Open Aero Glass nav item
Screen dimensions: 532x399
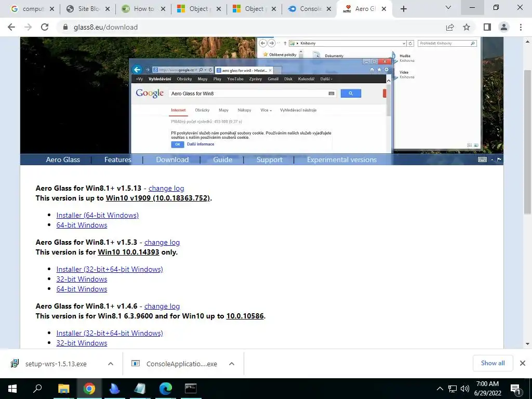point(63,159)
